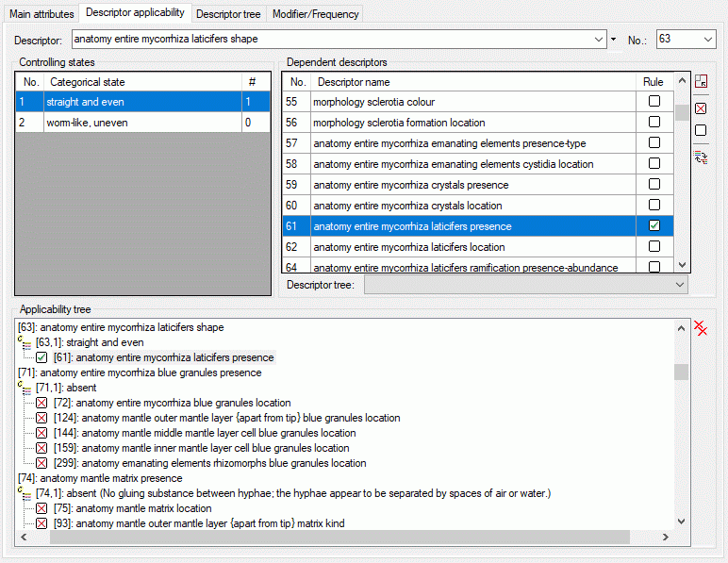Open the Modifier/Frequency tab
This screenshot has height=563, width=728.
[x=316, y=14]
